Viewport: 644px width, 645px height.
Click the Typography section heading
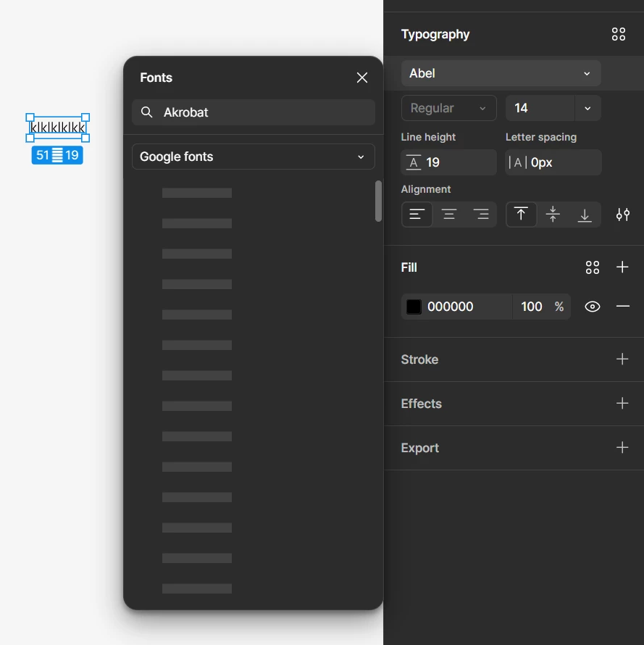point(435,35)
